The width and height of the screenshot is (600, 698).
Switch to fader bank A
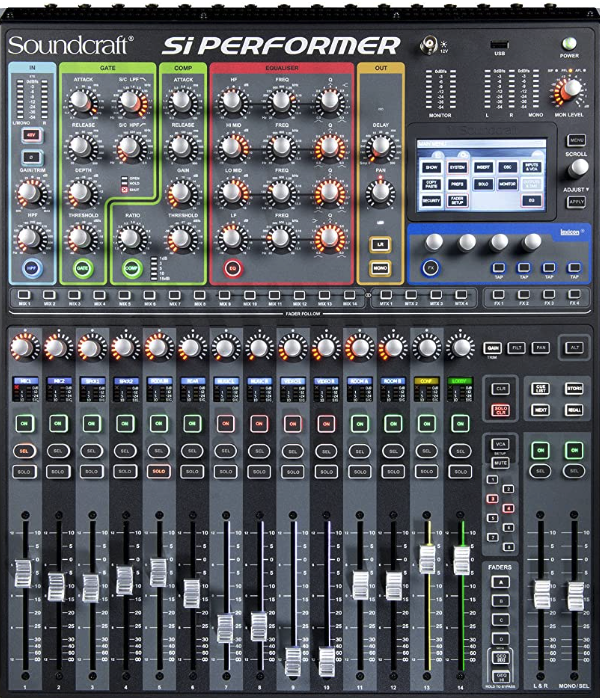(501, 582)
